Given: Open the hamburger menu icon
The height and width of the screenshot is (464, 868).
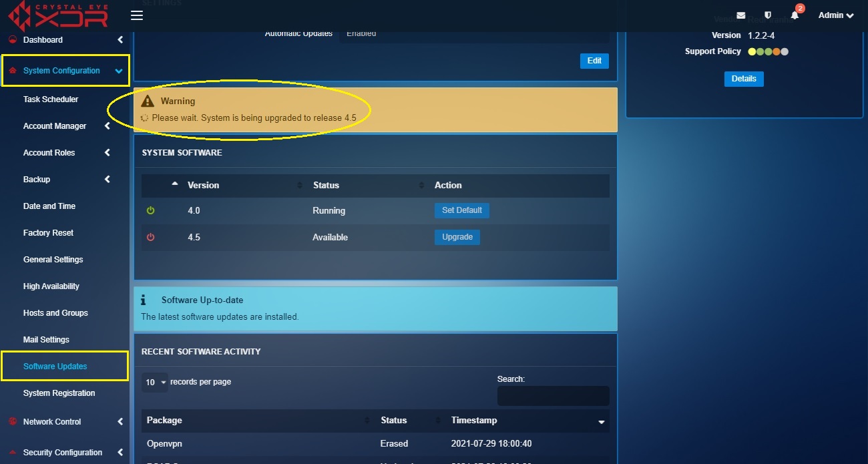Looking at the screenshot, I should pos(137,15).
